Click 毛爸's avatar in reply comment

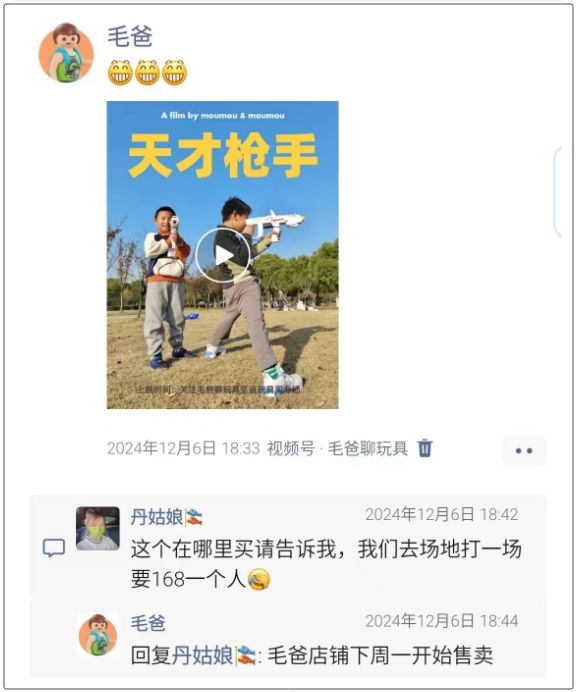(98, 635)
